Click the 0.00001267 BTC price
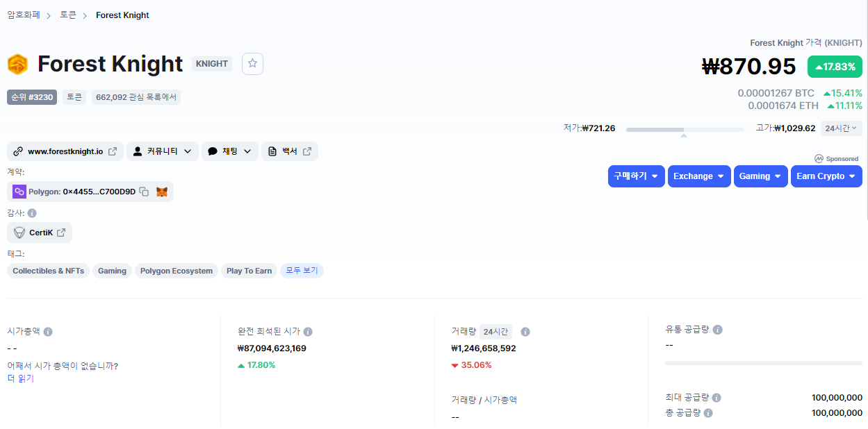Image resolution: width=868 pixels, height=429 pixels. [x=776, y=93]
